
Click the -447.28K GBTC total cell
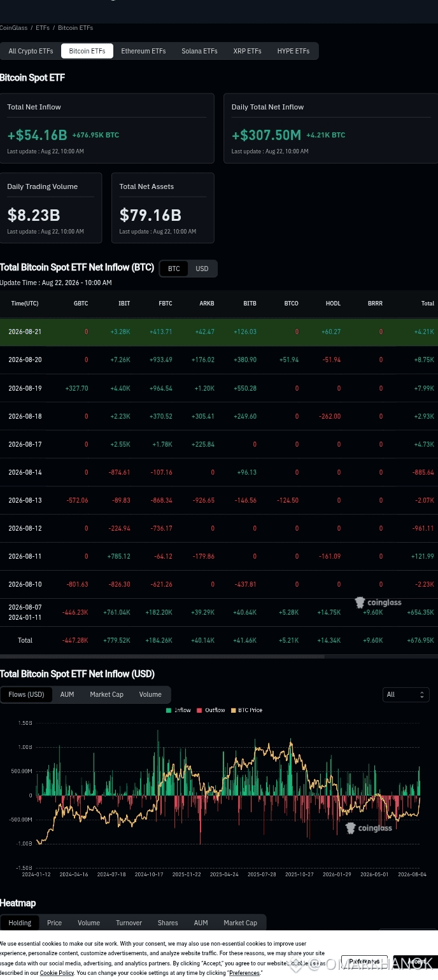click(x=75, y=640)
